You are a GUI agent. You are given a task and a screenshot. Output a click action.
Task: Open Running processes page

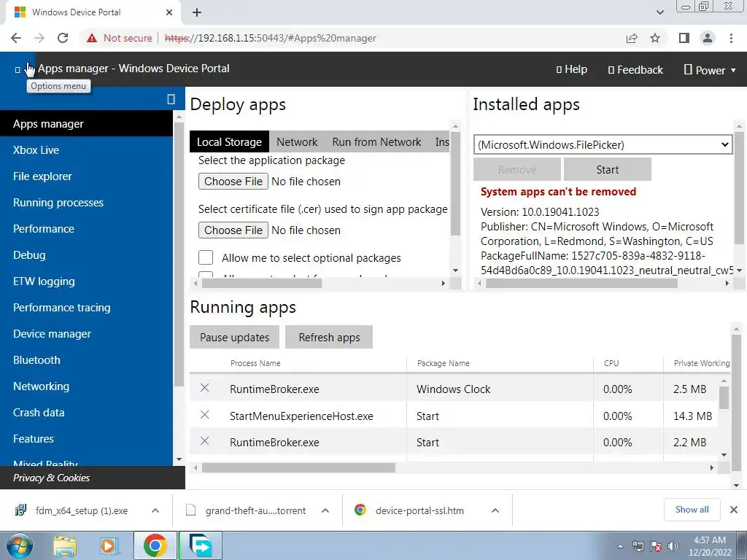pos(86,203)
